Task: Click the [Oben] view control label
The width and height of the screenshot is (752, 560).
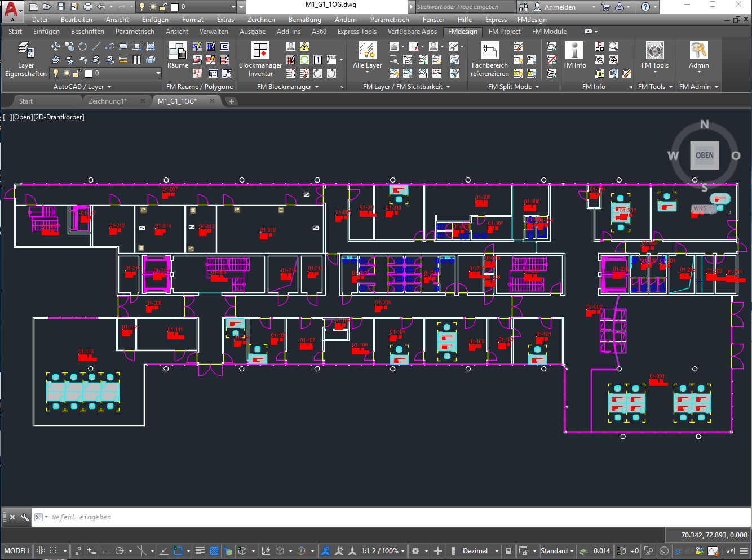Action: (x=23, y=117)
